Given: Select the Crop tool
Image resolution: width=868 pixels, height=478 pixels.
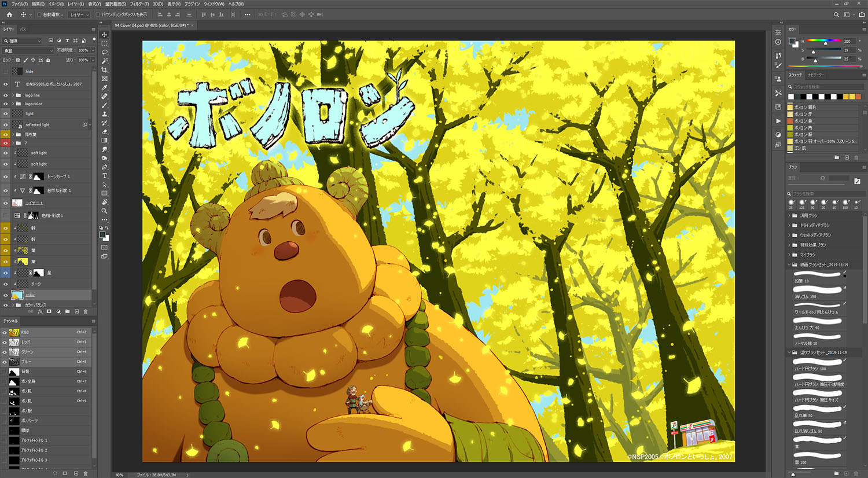Looking at the screenshot, I should point(105,70).
